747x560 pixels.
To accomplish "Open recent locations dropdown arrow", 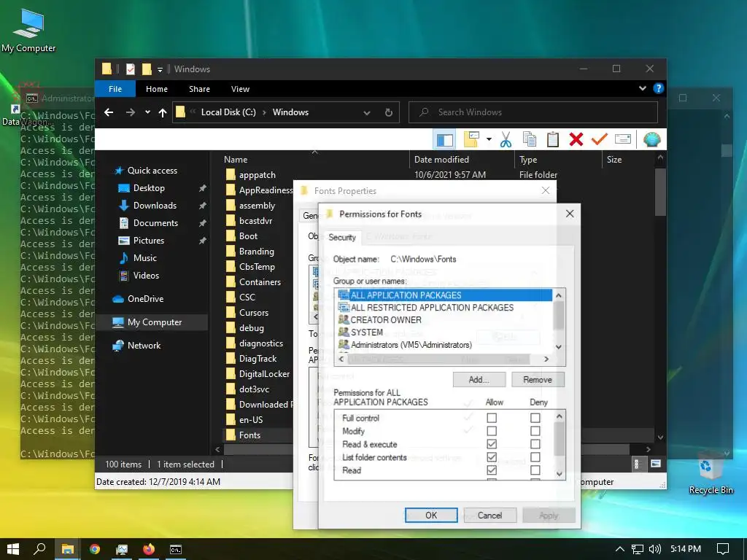I will (147, 112).
